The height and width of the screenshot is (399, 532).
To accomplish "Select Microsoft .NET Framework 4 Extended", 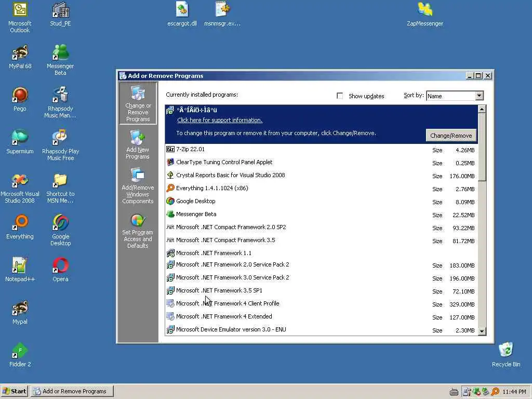I will tap(321, 316).
